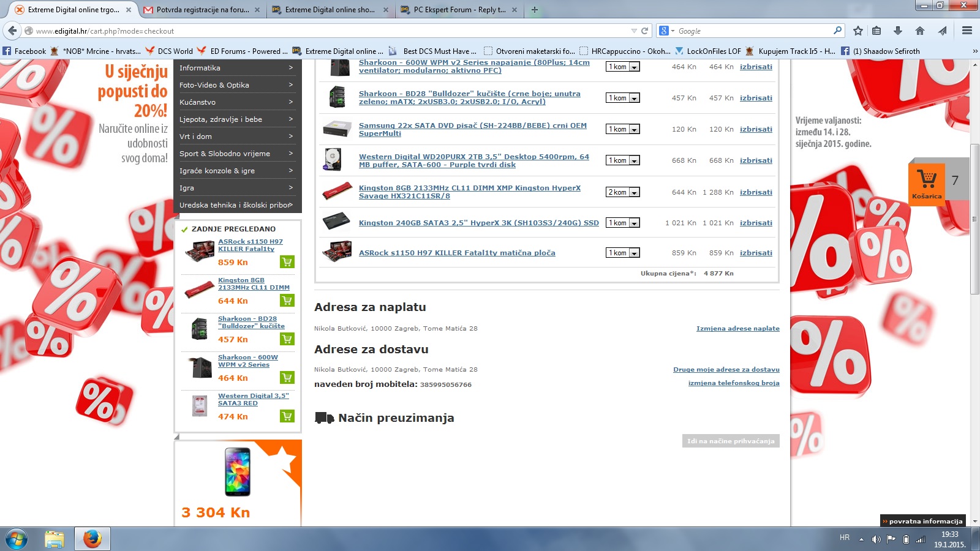Go to the Firefox home page icon
The width and height of the screenshot is (980, 551).
pos(919,31)
